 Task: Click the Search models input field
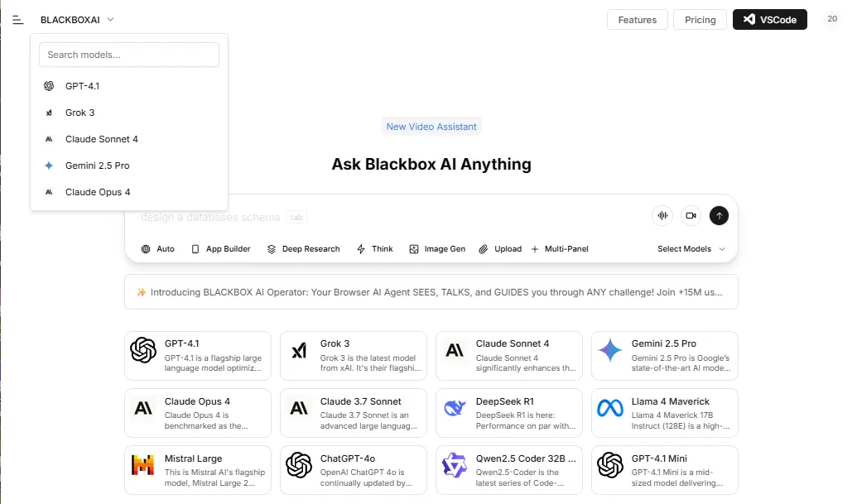coord(129,55)
